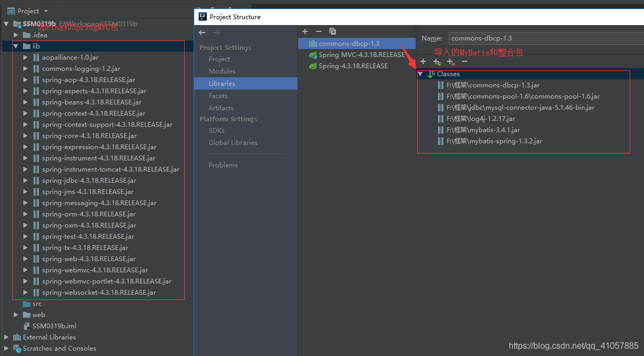Click the spring-context-4.3.18.RELEASE.jar jar icon
This screenshot has height=356, width=644.
pos(36,114)
